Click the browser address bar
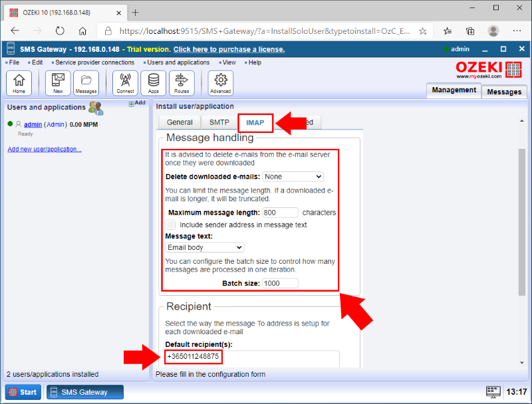Image resolution: width=532 pixels, height=404 pixels. click(x=265, y=31)
